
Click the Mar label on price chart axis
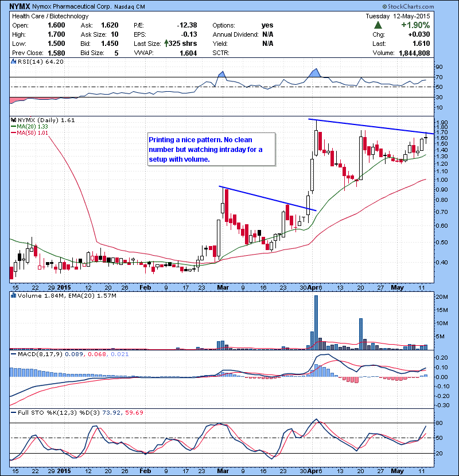[223, 287]
